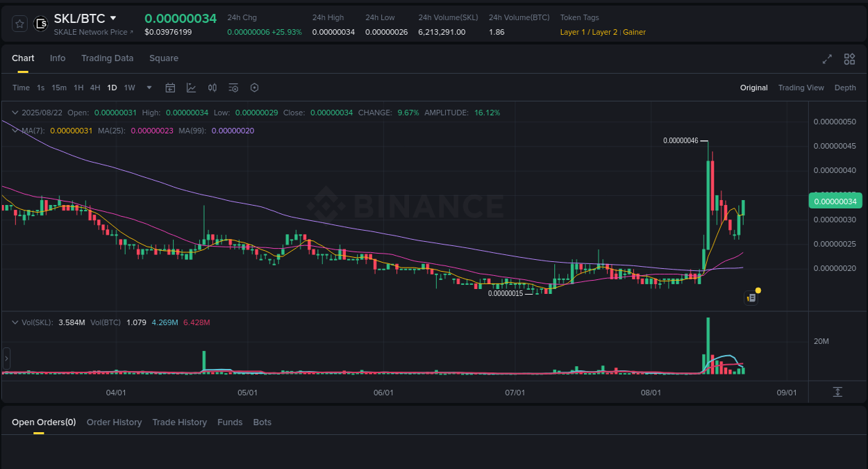
Task: Click the 24h Volume(SKL) value 6,213,291.00
Action: pyautogui.click(x=442, y=32)
